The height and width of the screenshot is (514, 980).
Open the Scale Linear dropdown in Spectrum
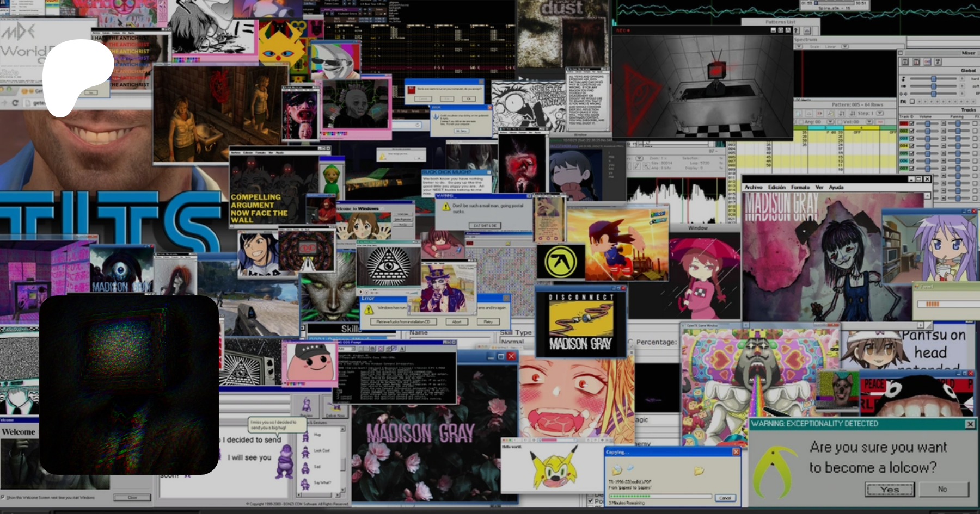[x=845, y=47]
